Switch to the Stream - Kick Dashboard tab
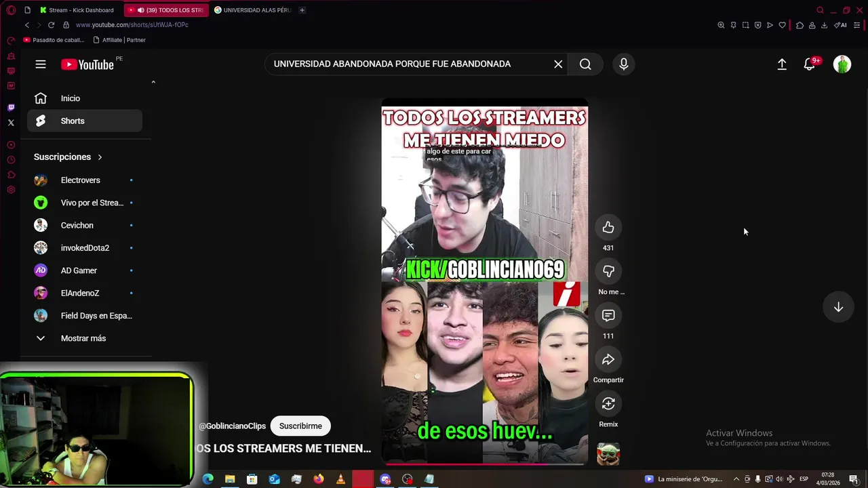Viewport: 868px width, 488px height. coord(79,10)
